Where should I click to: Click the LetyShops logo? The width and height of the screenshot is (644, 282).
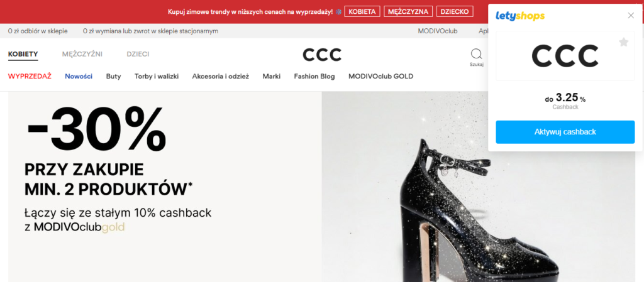(520, 16)
